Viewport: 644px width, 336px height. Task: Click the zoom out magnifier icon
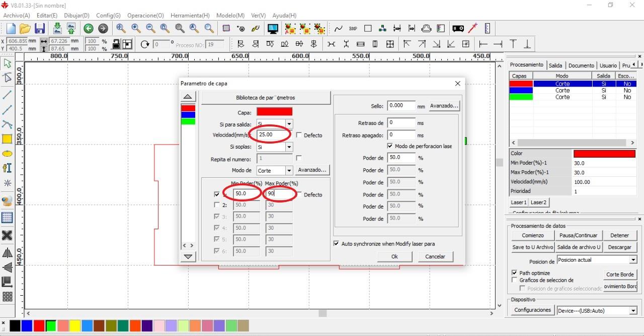tap(150, 29)
